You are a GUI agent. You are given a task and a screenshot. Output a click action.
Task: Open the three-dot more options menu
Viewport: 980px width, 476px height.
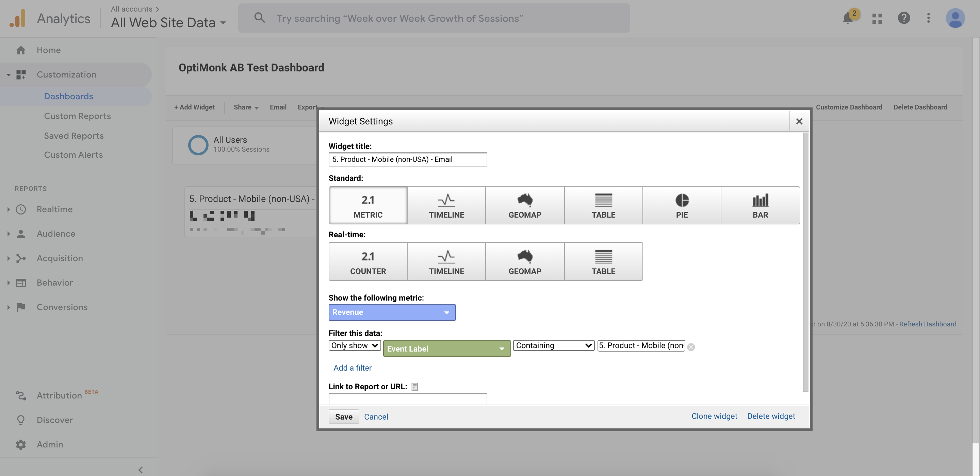pyautogui.click(x=929, y=18)
